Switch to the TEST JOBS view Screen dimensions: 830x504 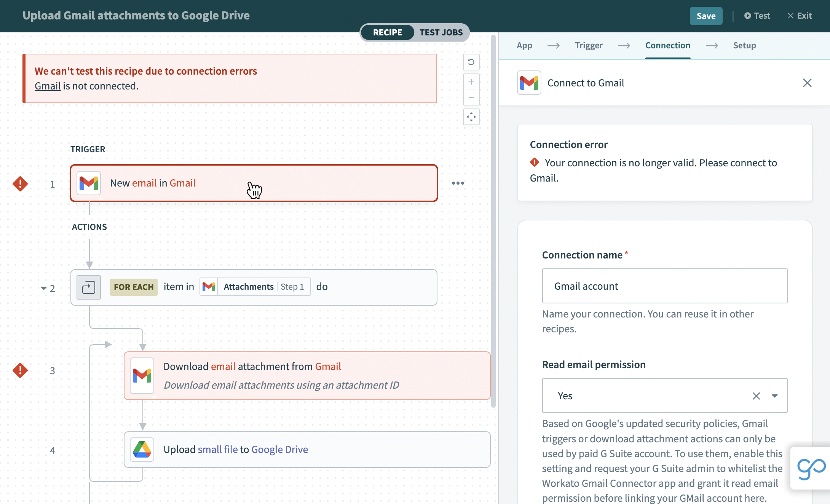click(x=441, y=32)
